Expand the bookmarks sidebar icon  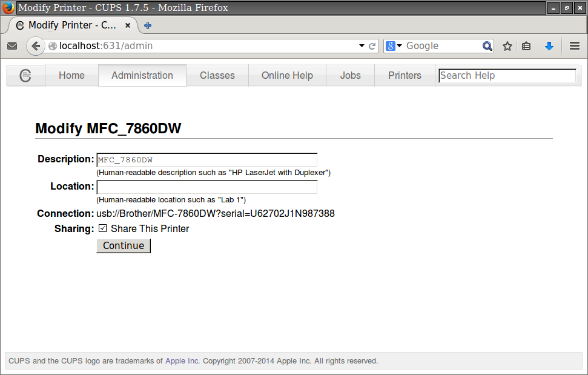click(x=526, y=45)
